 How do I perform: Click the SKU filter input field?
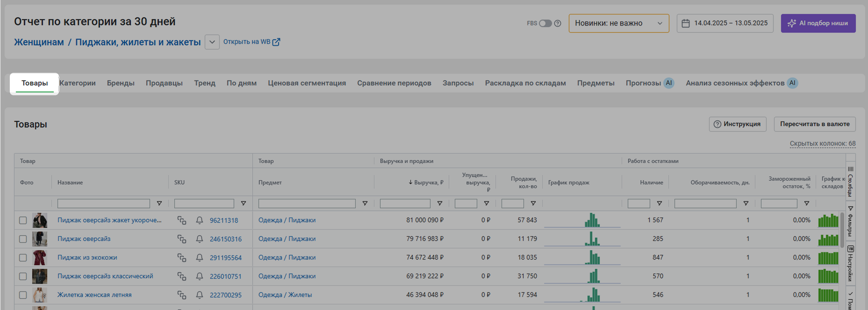[204, 203]
